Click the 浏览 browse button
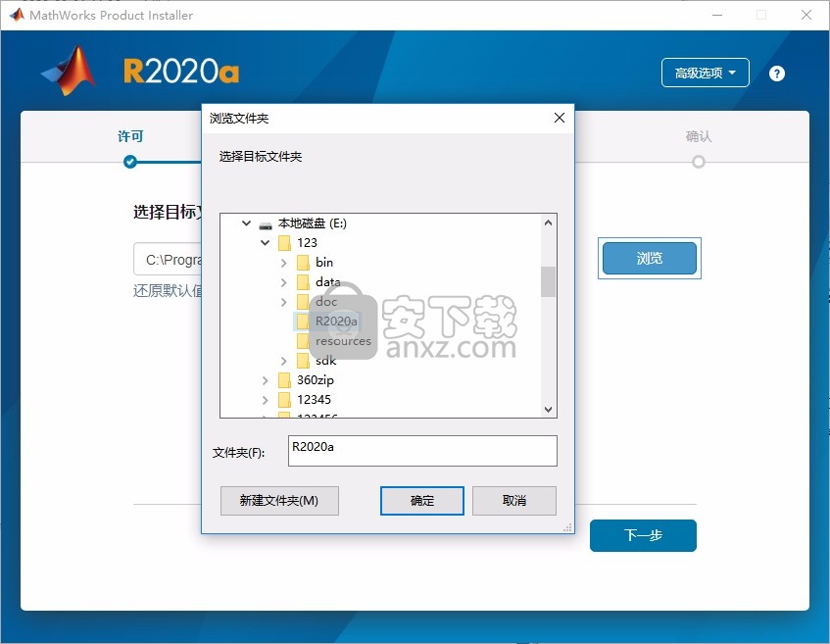This screenshot has width=830, height=644. 650,258
